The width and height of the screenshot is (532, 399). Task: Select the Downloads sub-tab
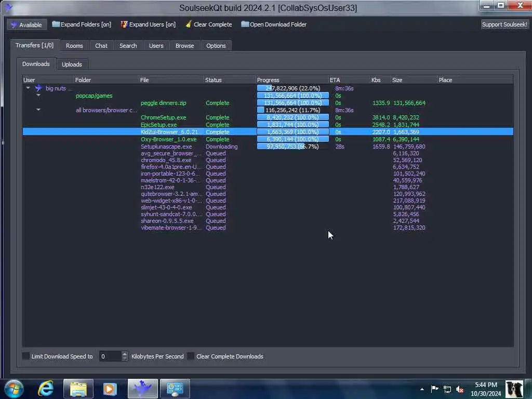point(36,64)
